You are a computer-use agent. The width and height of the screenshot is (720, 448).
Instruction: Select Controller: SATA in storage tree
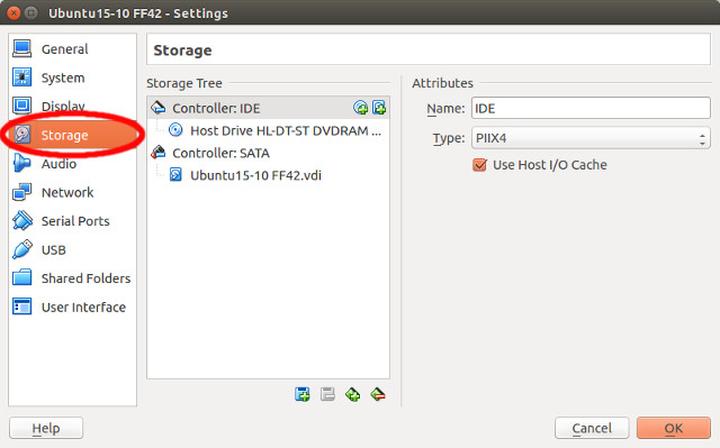[x=220, y=153]
